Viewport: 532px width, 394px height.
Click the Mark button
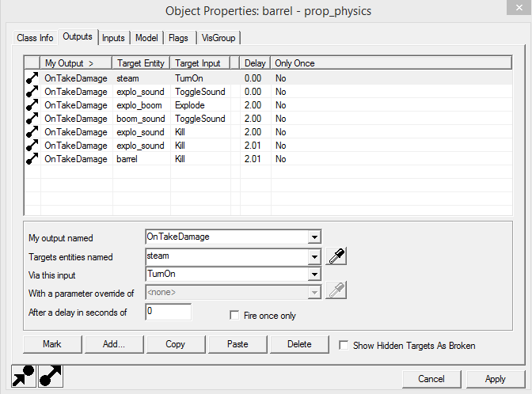click(52, 344)
